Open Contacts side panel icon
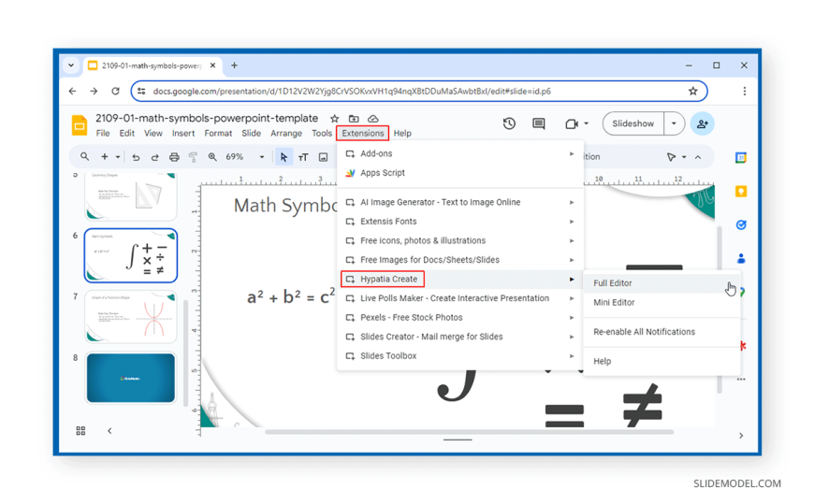 741,258
